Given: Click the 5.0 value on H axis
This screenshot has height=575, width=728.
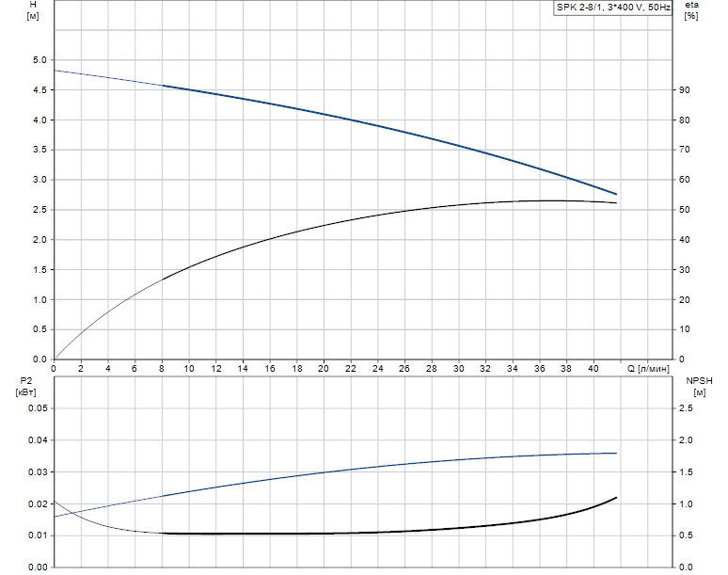Looking at the screenshot, I should (40, 60).
